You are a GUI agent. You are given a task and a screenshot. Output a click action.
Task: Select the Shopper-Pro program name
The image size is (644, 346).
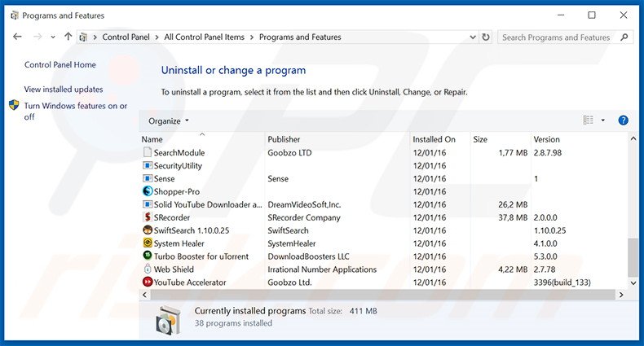177,191
